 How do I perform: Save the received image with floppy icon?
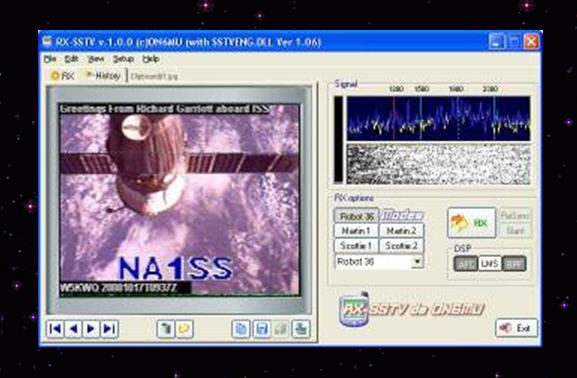click(262, 329)
